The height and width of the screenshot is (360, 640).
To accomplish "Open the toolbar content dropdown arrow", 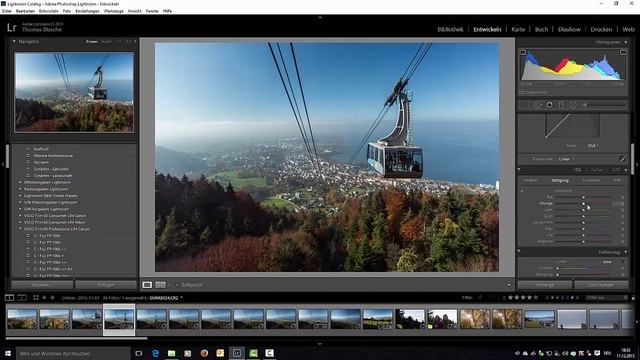I will pyautogui.click(x=509, y=285).
